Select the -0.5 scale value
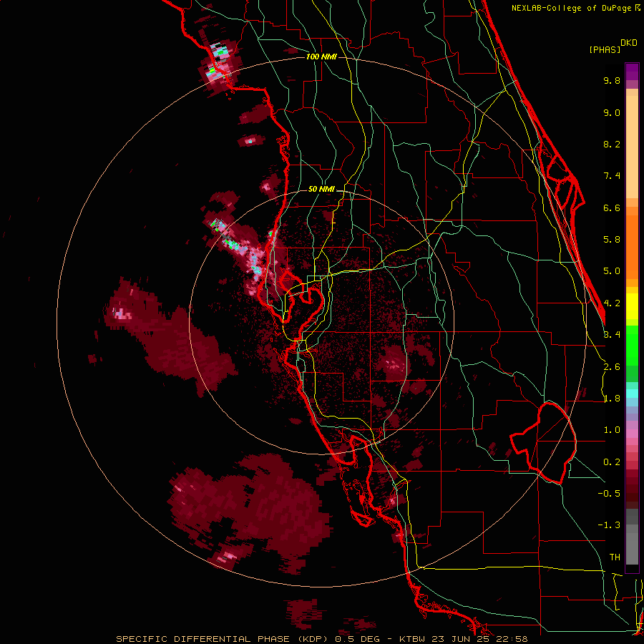644x644 pixels. tap(609, 494)
